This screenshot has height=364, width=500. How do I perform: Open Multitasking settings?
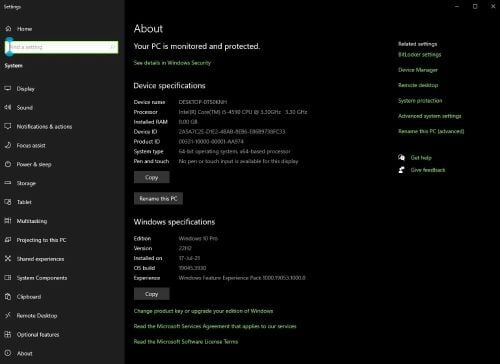tap(32, 221)
